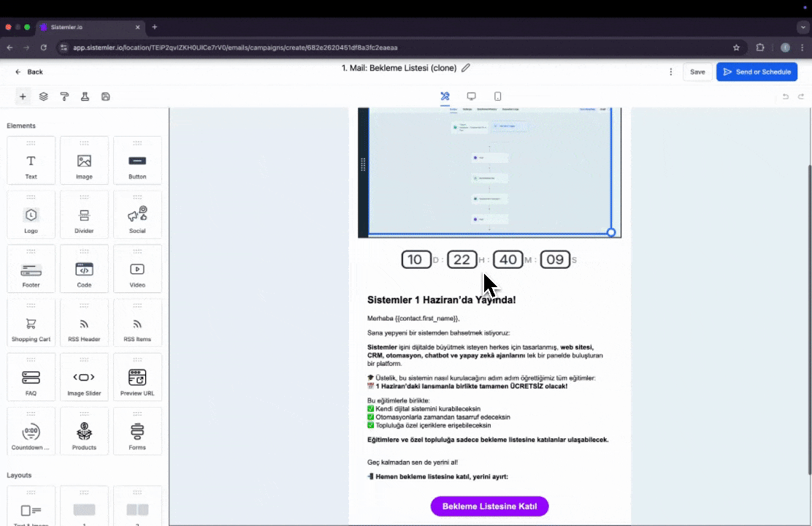Add the FAQ element
Viewport: 812px width, 526px height.
(x=31, y=377)
